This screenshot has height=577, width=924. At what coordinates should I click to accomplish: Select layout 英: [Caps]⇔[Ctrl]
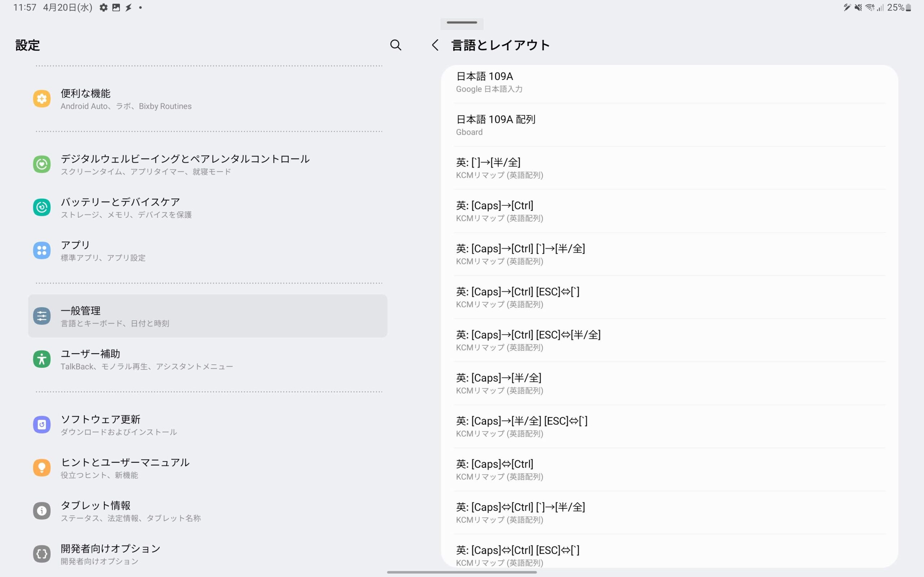coord(669,470)
